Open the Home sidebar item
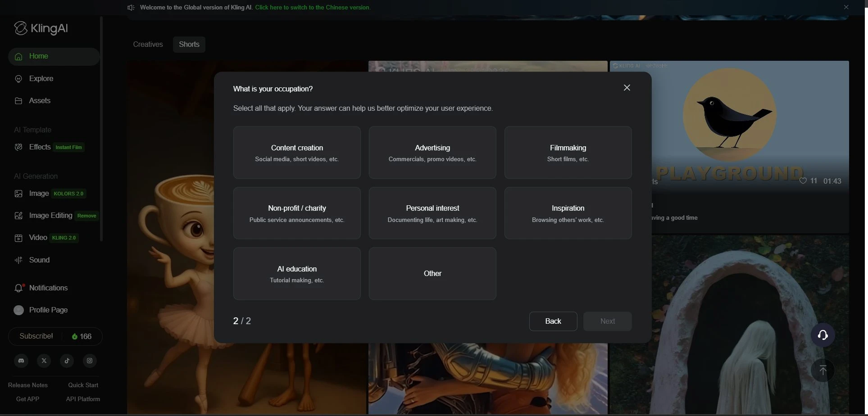The width and height of the screenshot is (868, 416). coord(54,56)
